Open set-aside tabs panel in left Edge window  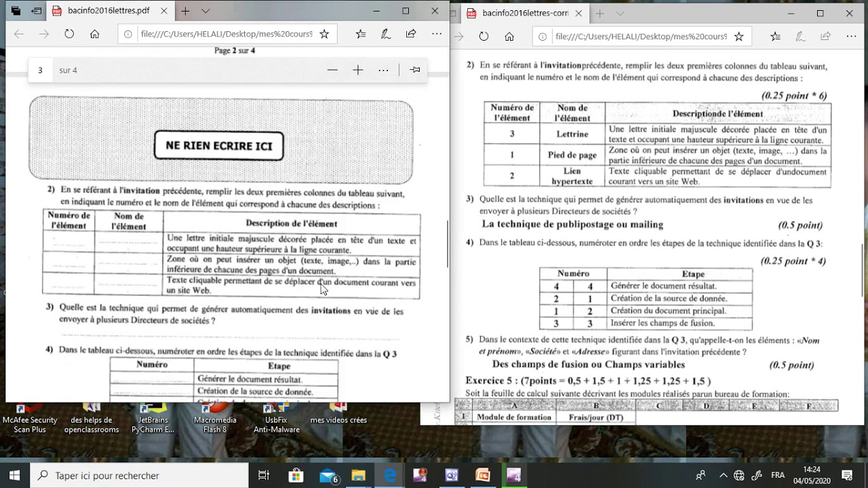click(x=16, y=11)
